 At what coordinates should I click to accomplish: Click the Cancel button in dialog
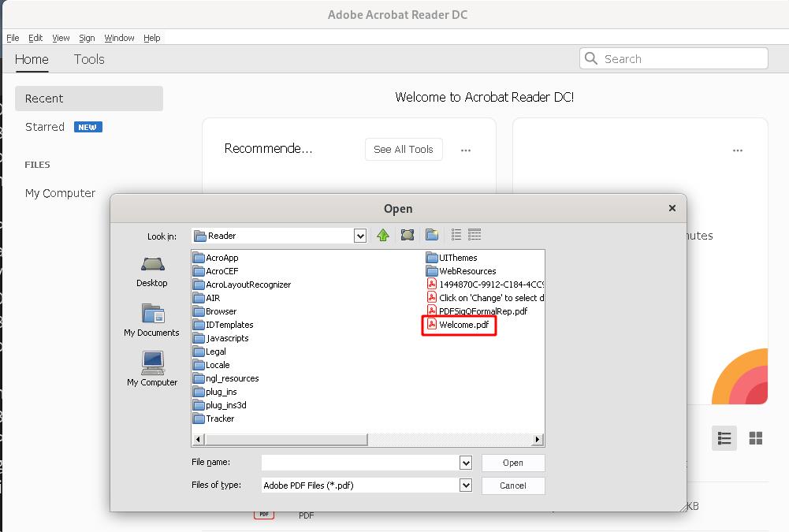[513, 485]
